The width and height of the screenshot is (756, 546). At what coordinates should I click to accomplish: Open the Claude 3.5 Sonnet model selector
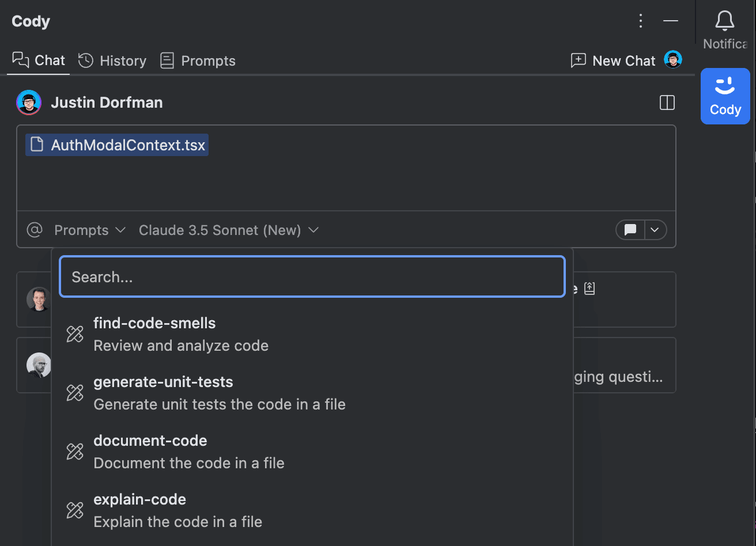click(229, 230)
